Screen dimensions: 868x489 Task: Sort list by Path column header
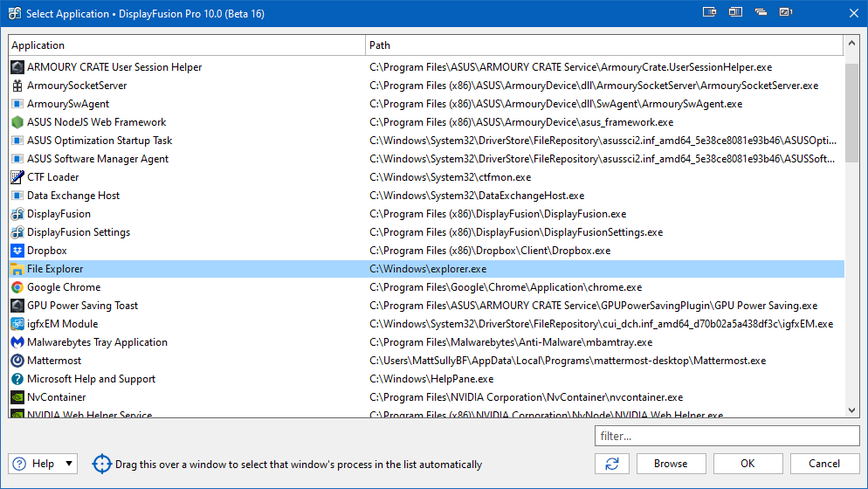click(x=604, y=45)
